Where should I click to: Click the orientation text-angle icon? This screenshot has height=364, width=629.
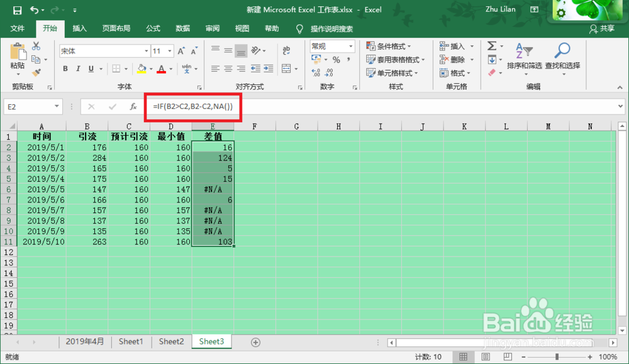(255, 50)
